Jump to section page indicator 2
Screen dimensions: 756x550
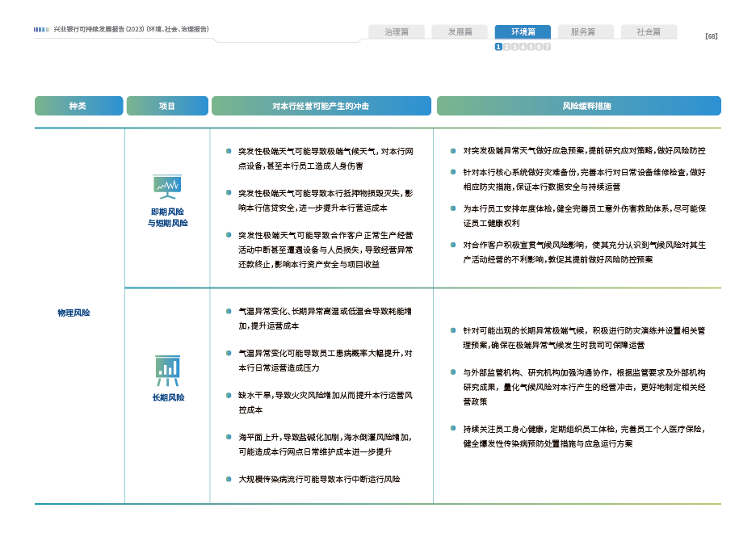(506, 47)
